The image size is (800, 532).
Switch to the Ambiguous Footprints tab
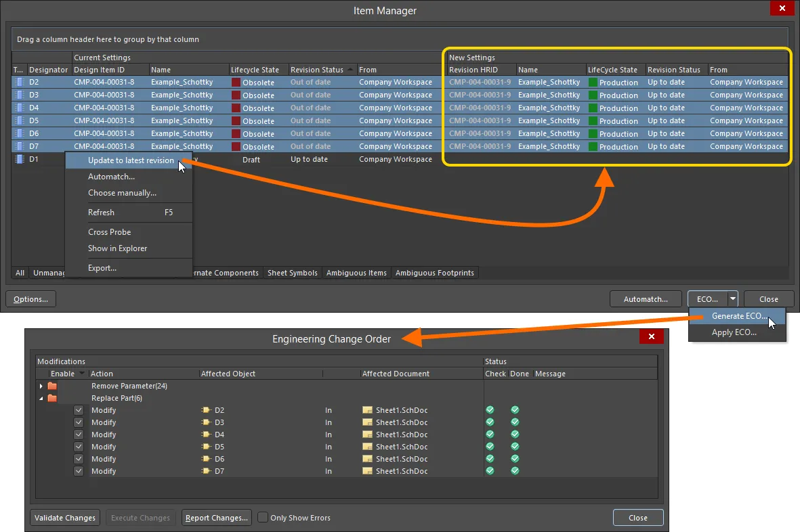click(x=435, y=273)
